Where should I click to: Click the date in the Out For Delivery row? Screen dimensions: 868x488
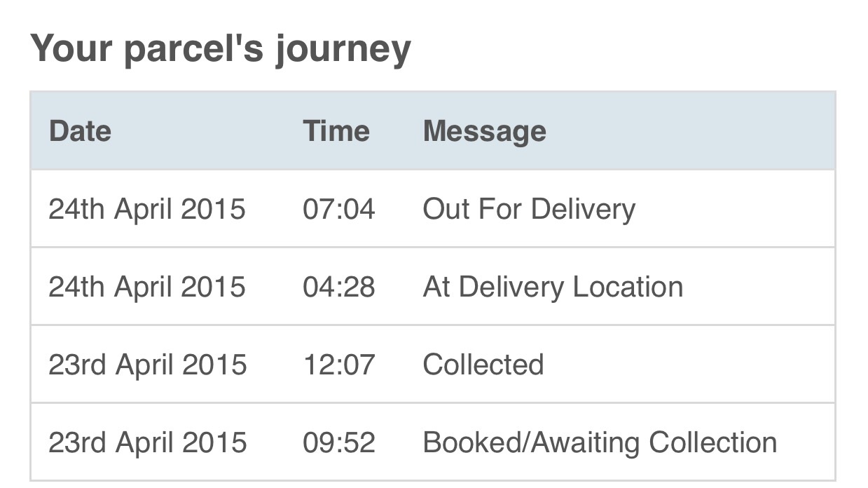tap(147, 209)
